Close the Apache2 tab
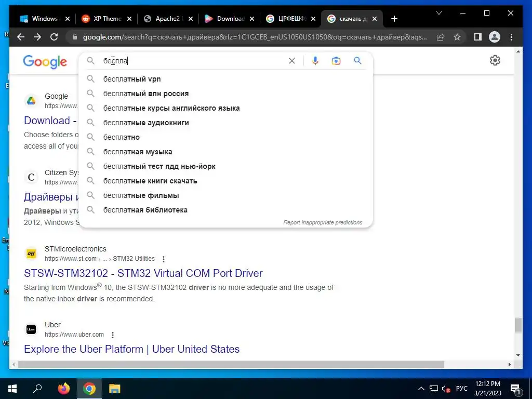 [x=191, y=19]
